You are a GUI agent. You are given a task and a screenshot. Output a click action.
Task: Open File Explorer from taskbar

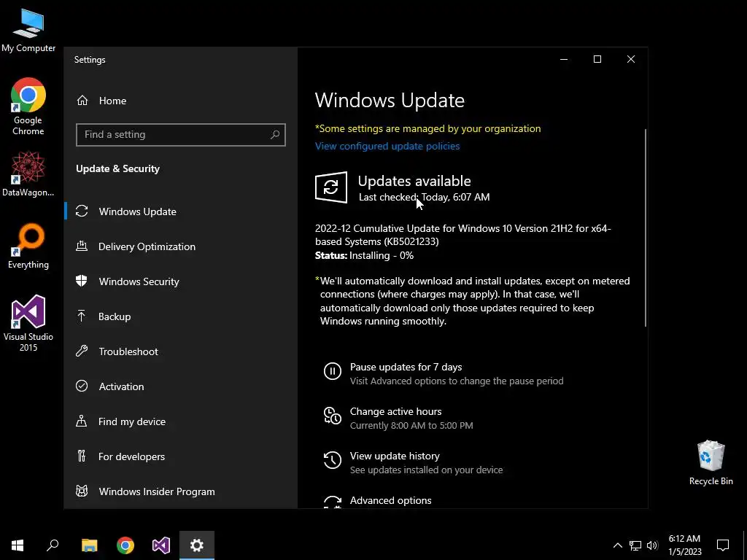click(90, 545)
